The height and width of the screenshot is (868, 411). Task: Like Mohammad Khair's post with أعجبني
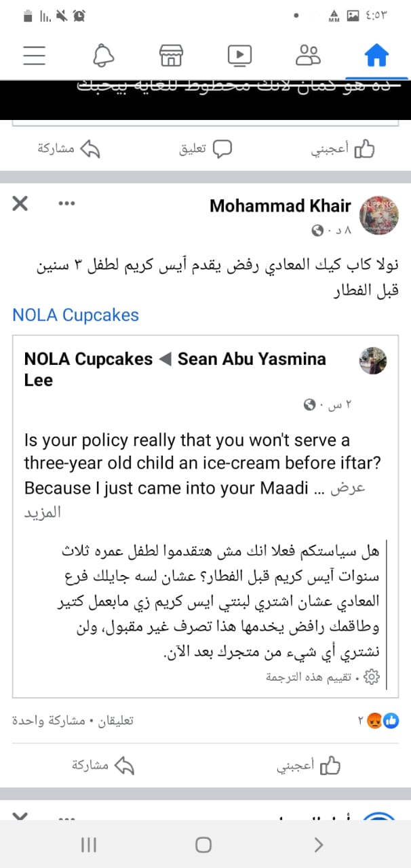pyautogui.click(x=309, y=766)
